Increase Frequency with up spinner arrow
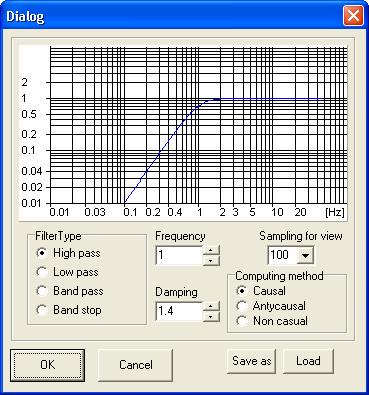 click(211, 250)
